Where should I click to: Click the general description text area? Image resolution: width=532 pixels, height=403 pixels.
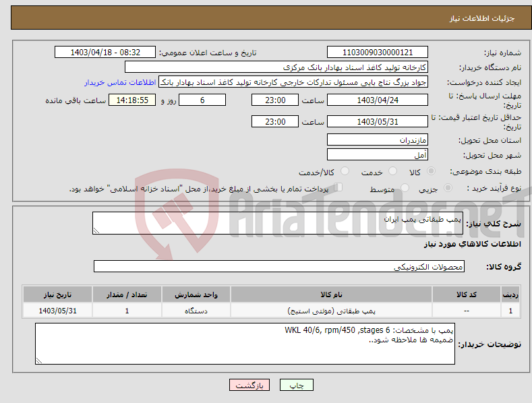(x=278, y=223)
